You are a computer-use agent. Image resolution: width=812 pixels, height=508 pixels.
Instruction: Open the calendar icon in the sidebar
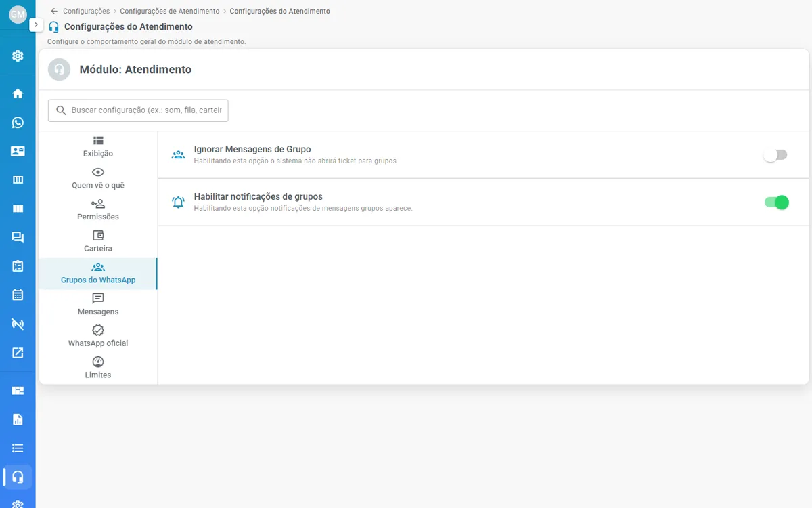[x=18, y=295]
